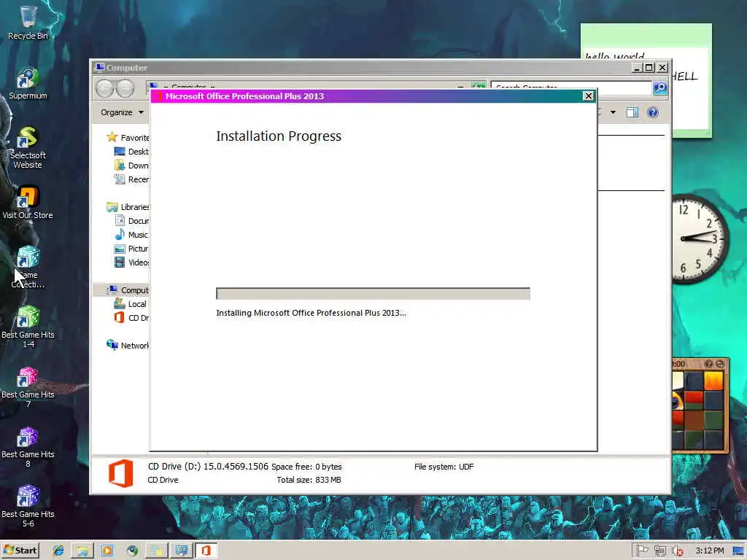
Task: Toggle the preview pane button
Action: pyautogui.click(x=632, y=112)
